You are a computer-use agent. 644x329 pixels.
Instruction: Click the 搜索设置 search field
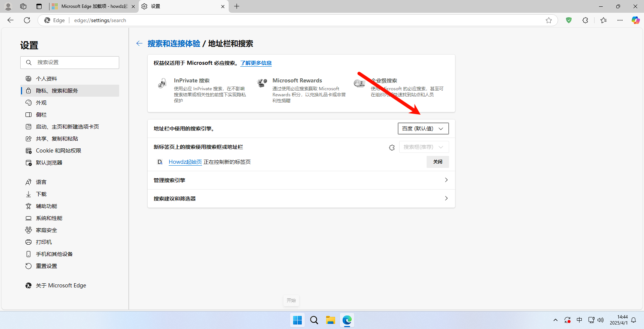[70, 63]
